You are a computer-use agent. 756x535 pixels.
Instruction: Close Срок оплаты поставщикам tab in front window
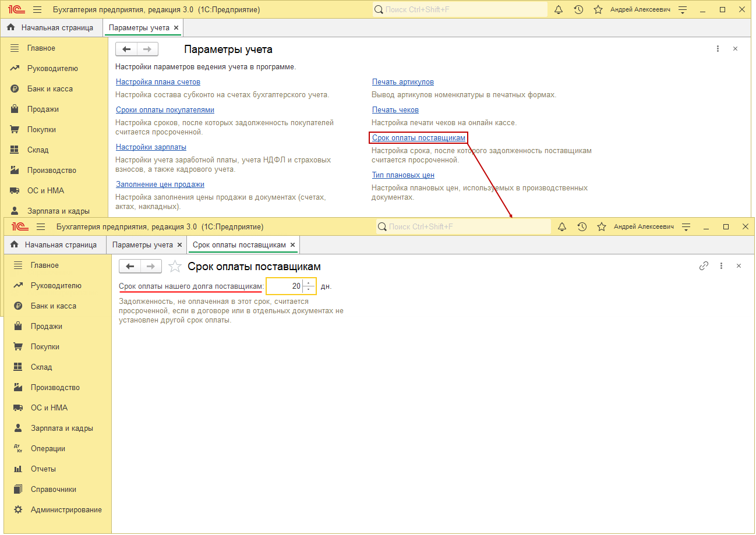(292, 245)
